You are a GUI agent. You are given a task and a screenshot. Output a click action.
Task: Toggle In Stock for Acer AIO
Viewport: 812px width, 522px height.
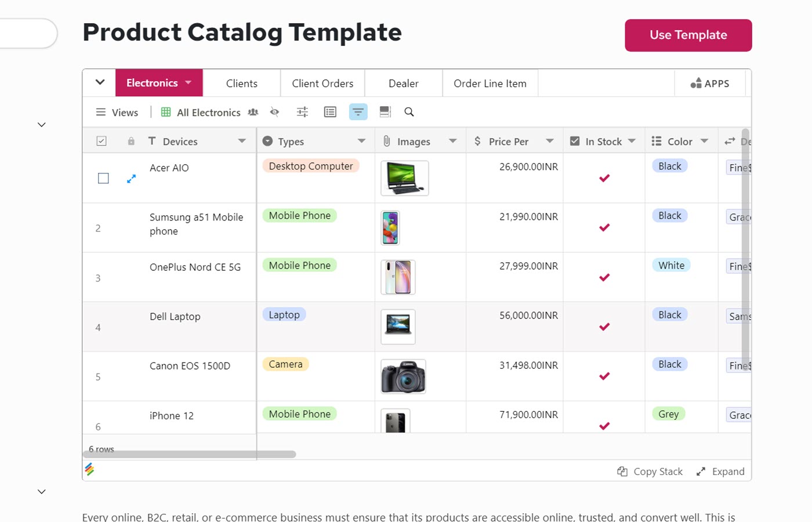604,178
